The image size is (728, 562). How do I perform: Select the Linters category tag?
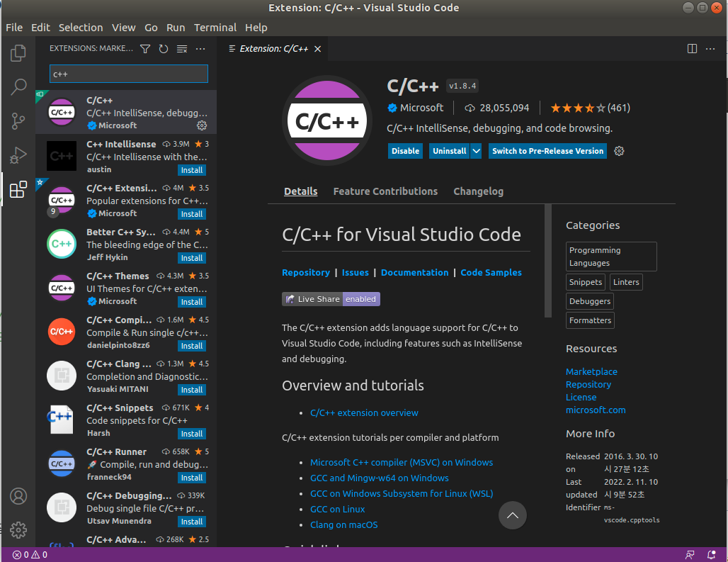pos(626,282)
